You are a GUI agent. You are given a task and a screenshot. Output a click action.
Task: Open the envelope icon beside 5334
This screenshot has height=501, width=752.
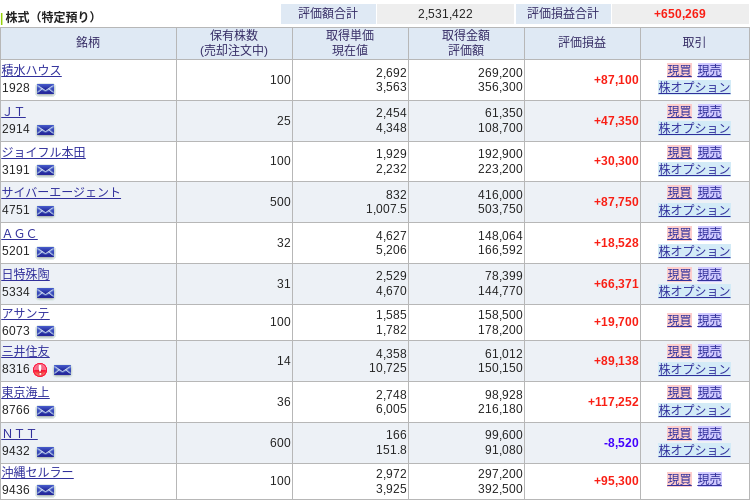pyautogui.click(x=46, y=292)
